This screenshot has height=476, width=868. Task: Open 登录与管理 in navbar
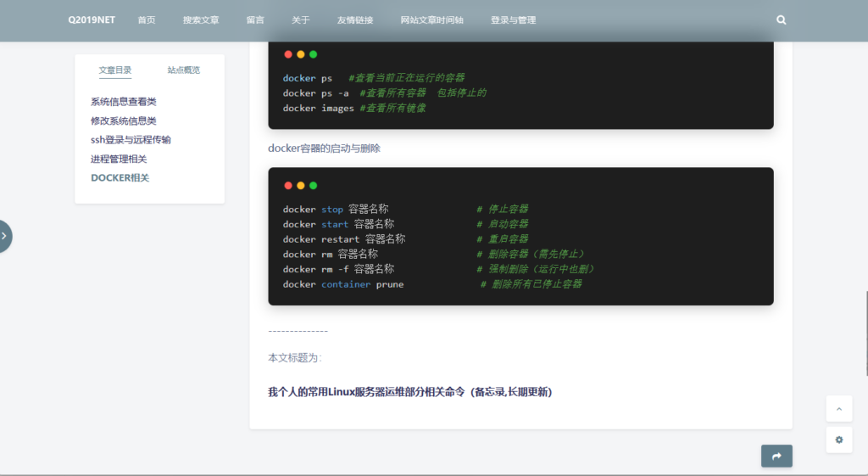(x=513, y=20)
